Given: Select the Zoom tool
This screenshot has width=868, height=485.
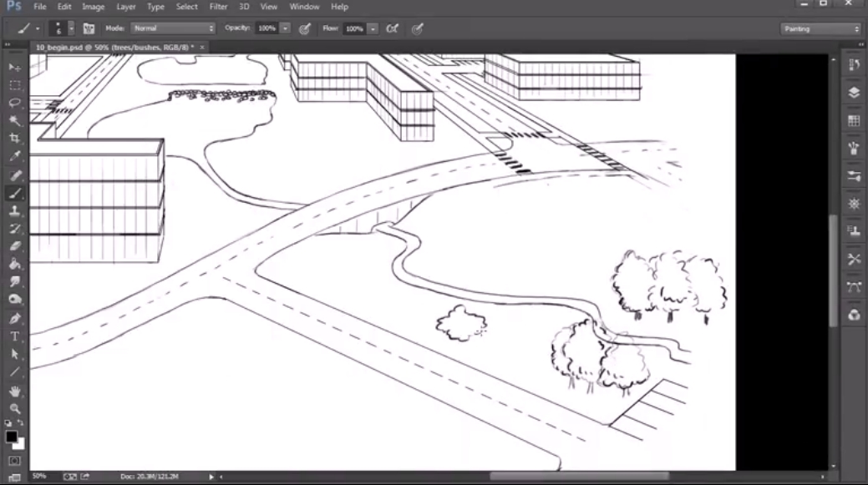Looking at the screenshot, I should tap(15, 409).
